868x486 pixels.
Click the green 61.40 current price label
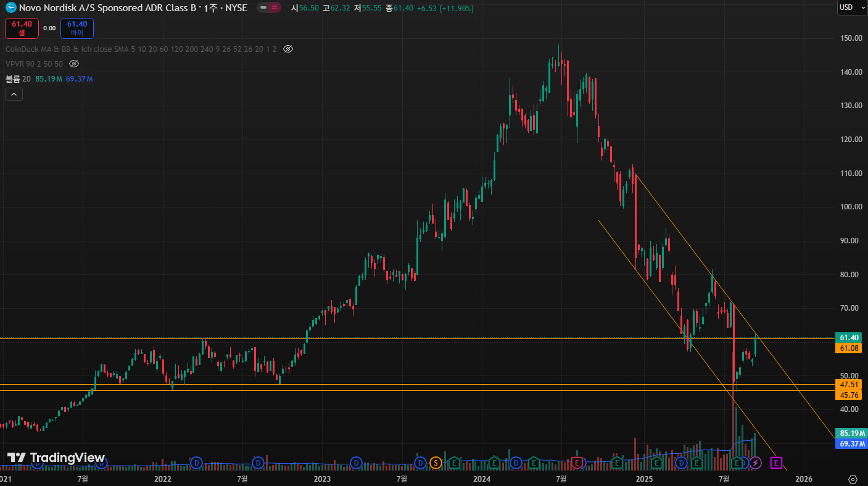[x=849, y=338]
